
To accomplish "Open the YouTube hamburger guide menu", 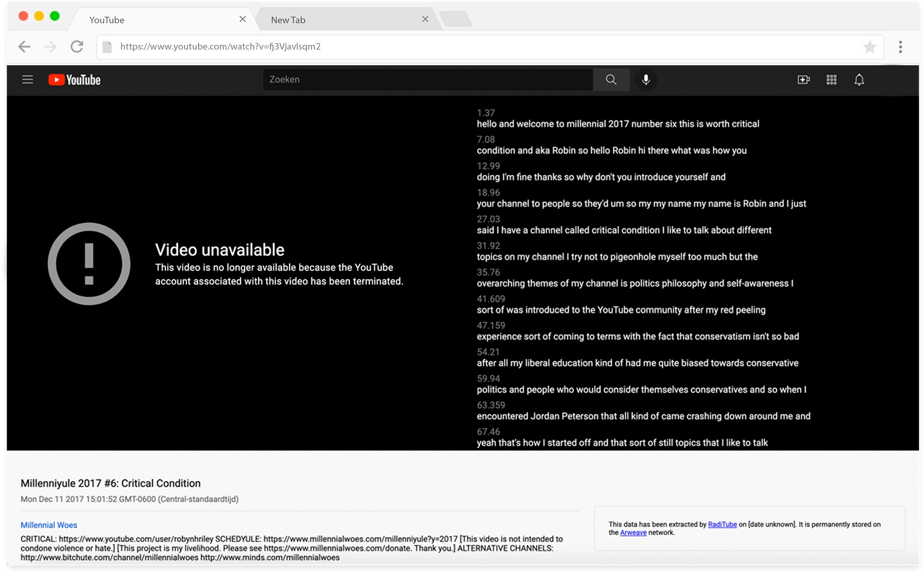I will (28, 79).
